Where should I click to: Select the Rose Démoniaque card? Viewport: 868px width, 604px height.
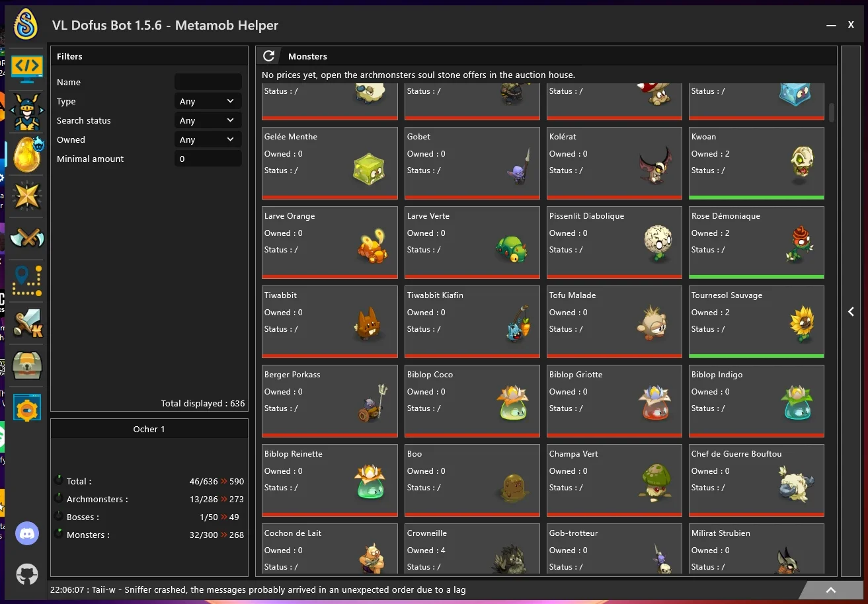pyautogui.click(x=756, y=243)
